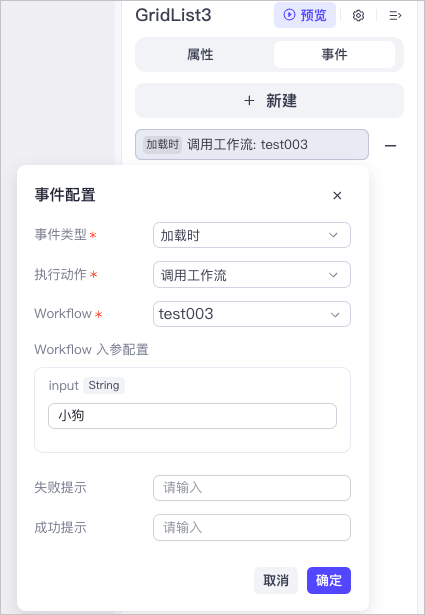This screenshot has height=615, width=425.
Task: Click the 成功提示 input field
Action: tap(252, 528)
